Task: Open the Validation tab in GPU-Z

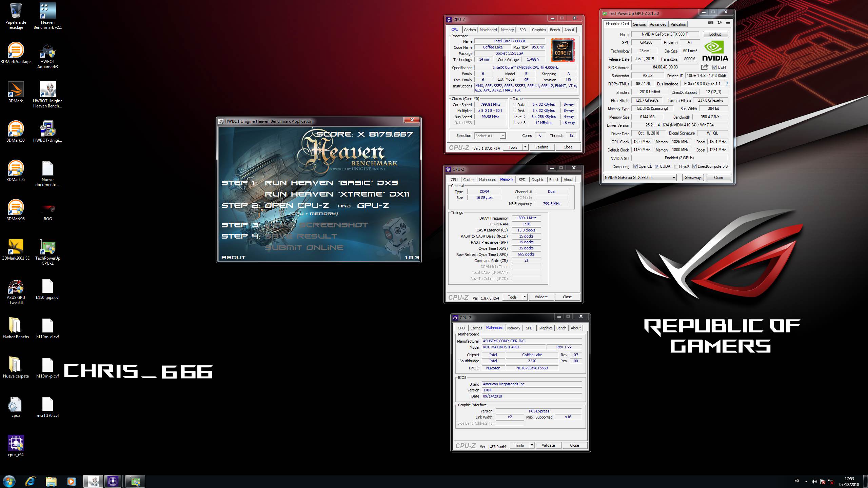Action: click(x=678, y=24)
